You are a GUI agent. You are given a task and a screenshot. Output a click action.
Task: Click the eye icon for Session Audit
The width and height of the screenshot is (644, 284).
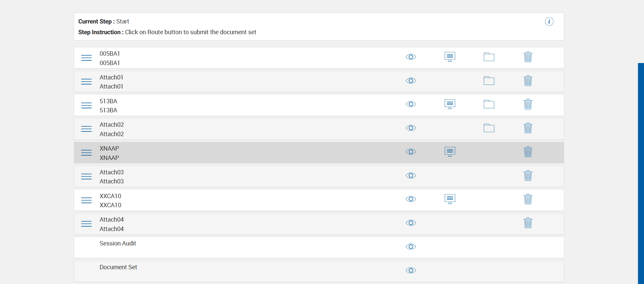coord(411,247)
